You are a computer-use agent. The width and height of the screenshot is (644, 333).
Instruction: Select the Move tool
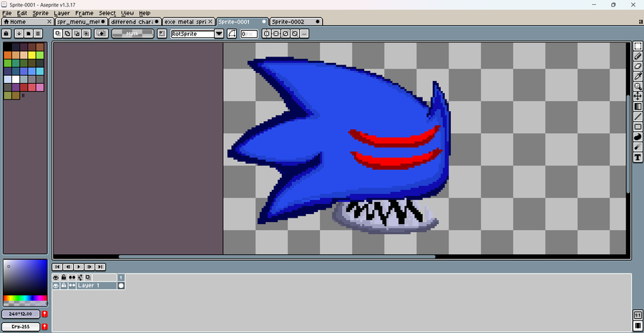638,96
